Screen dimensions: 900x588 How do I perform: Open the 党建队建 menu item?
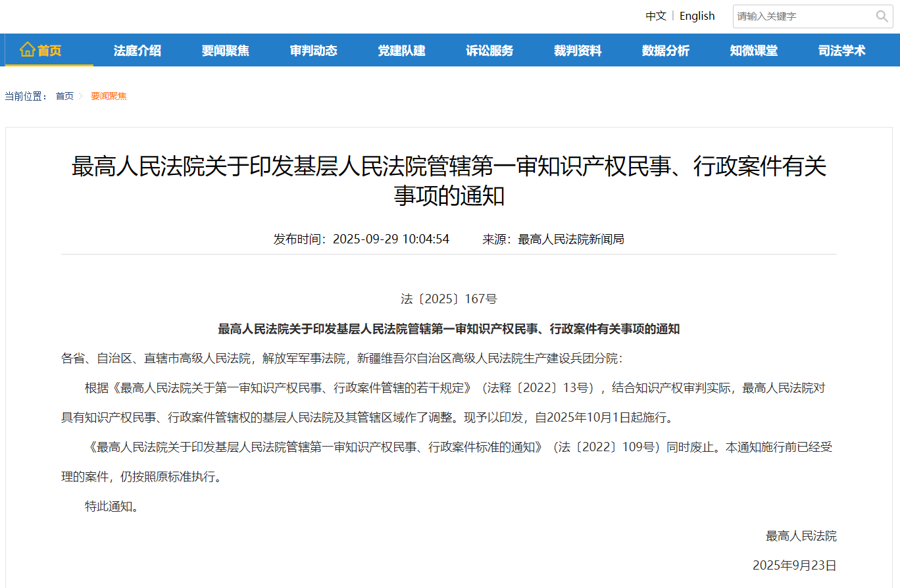[401, 51]
